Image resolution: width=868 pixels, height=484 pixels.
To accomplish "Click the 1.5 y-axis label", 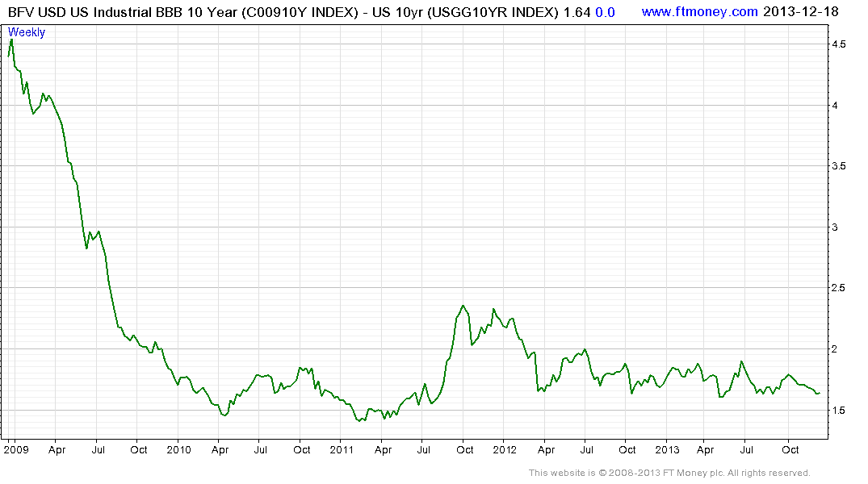I will pyautogui.click(x=839, y=410).
